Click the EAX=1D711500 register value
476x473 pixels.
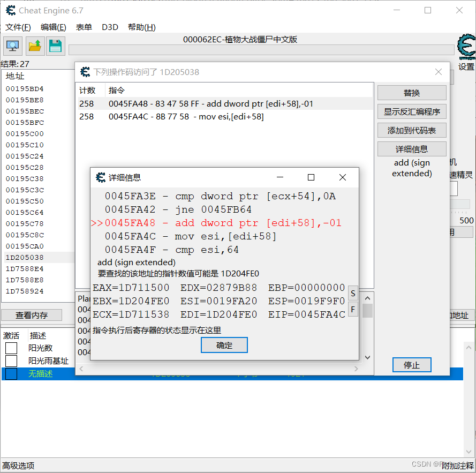pyautogui.click(x=131, y=288)
